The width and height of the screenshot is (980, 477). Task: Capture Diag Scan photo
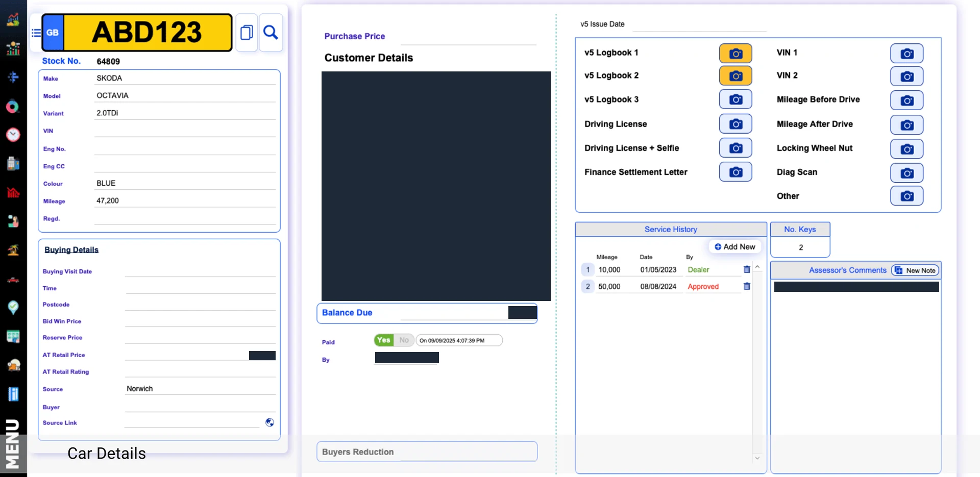click(x=906, y=173)
